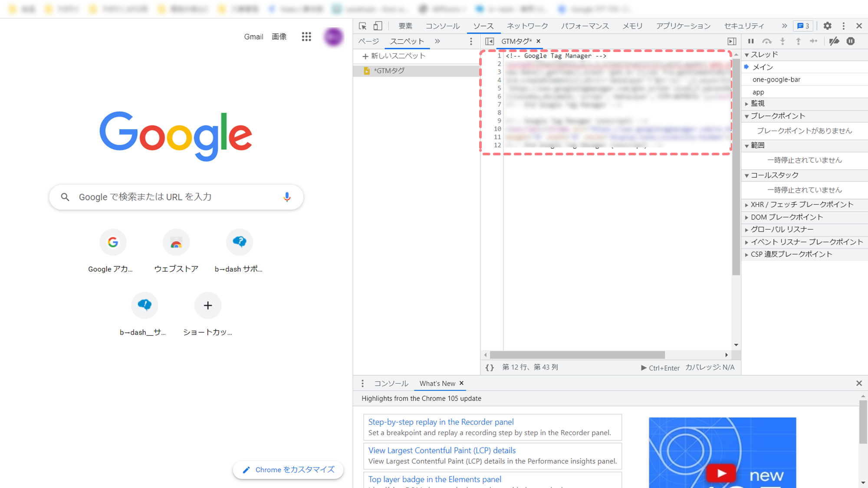Image resolution: width=868 pixels, height=488 pixels.
Task: Expand グローバル リスナー section
Action: [x=805, y=229]
